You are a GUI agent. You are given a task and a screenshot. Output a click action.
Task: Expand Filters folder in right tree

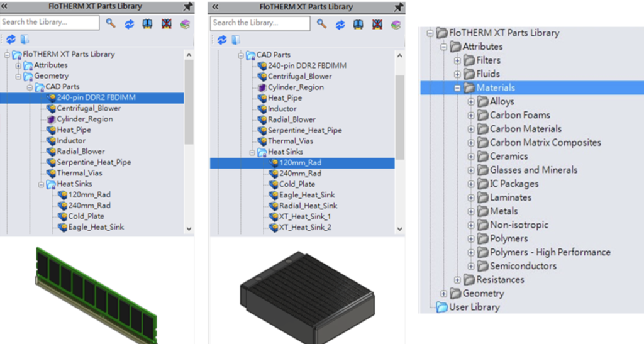click(x=457, y=61)
